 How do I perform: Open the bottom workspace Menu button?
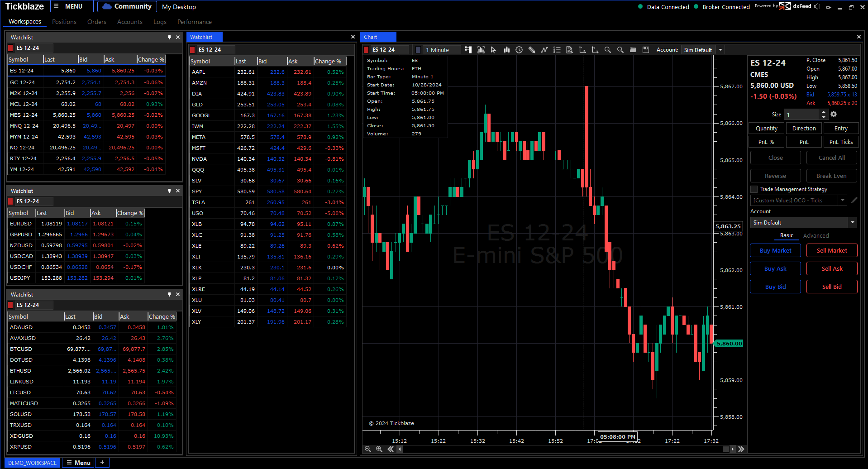[78, 463]
